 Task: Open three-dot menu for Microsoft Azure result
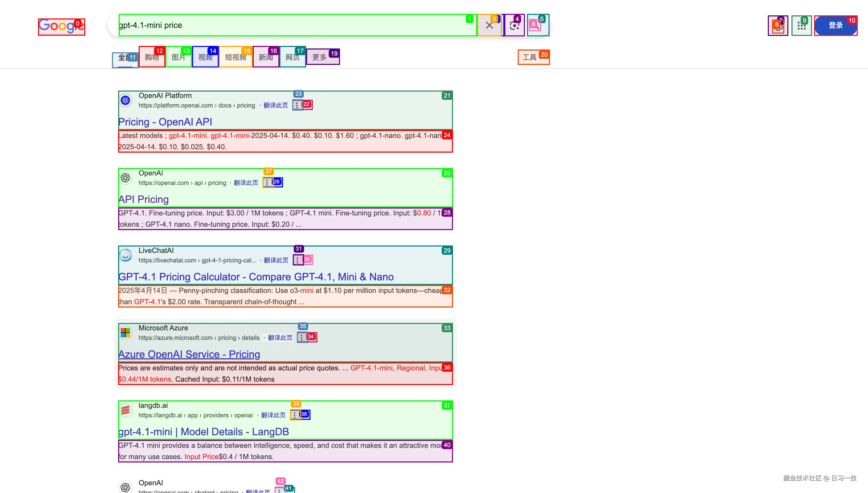(x=301, y=338)
